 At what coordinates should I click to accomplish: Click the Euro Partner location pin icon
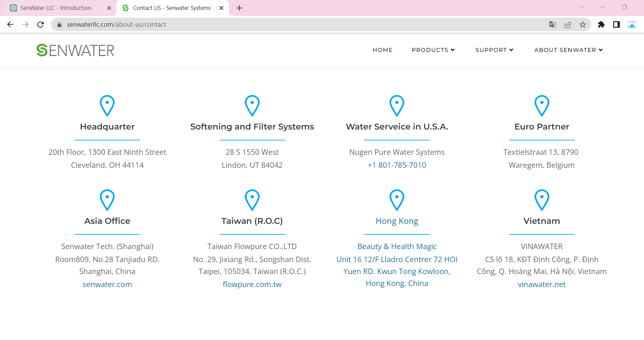tap(542, 106)
